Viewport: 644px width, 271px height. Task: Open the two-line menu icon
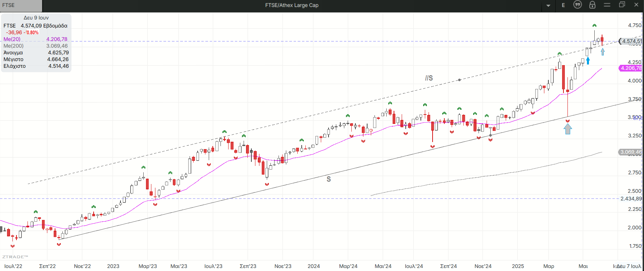pyautogui.click(x=607, y=5)
